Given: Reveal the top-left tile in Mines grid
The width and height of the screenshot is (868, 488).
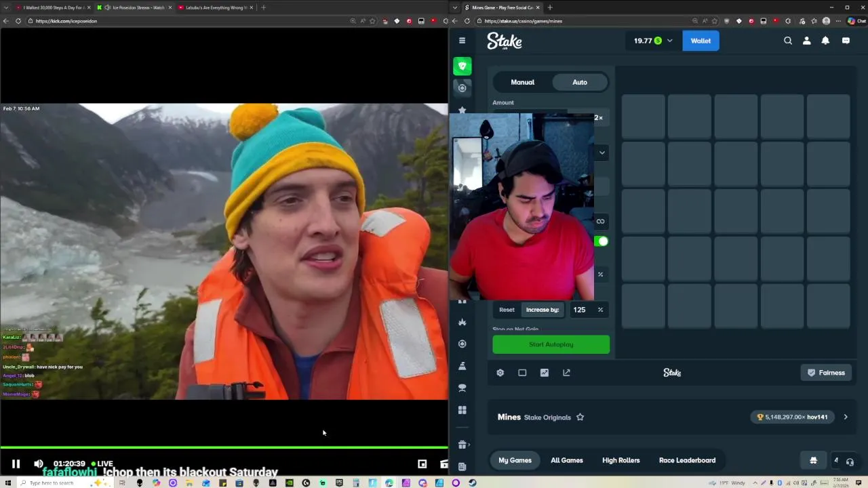Looking at the screenshot, I should [644, 117].
